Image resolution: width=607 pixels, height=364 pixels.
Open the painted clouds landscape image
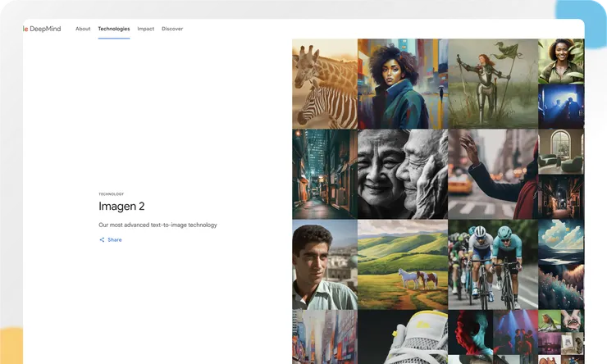click(x=561, y=242)
